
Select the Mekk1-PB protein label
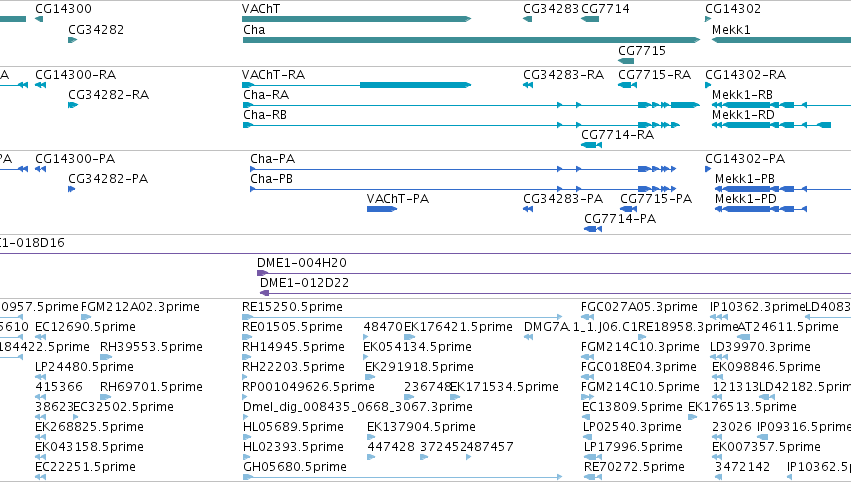coord(745,179)
